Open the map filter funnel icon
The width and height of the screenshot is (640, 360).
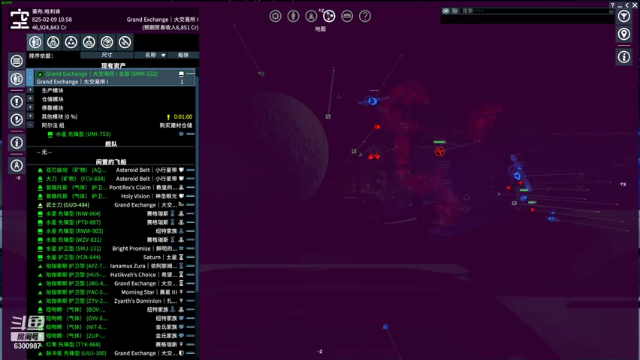624,16
